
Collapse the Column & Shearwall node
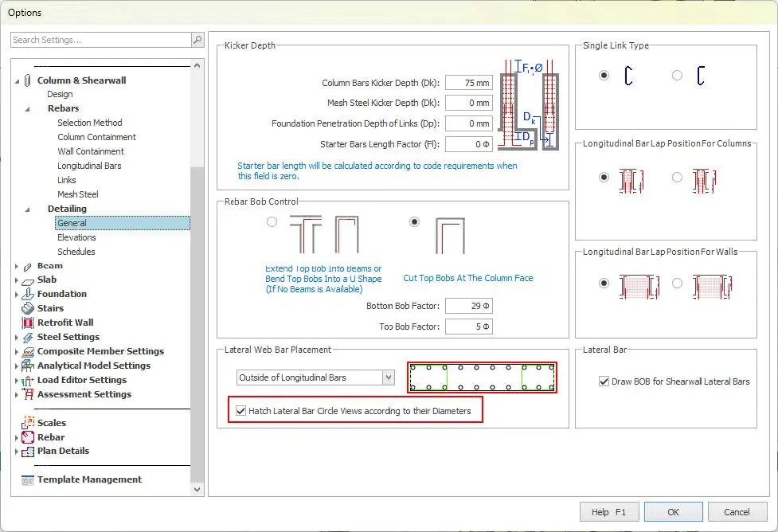[x=17, y=81]
